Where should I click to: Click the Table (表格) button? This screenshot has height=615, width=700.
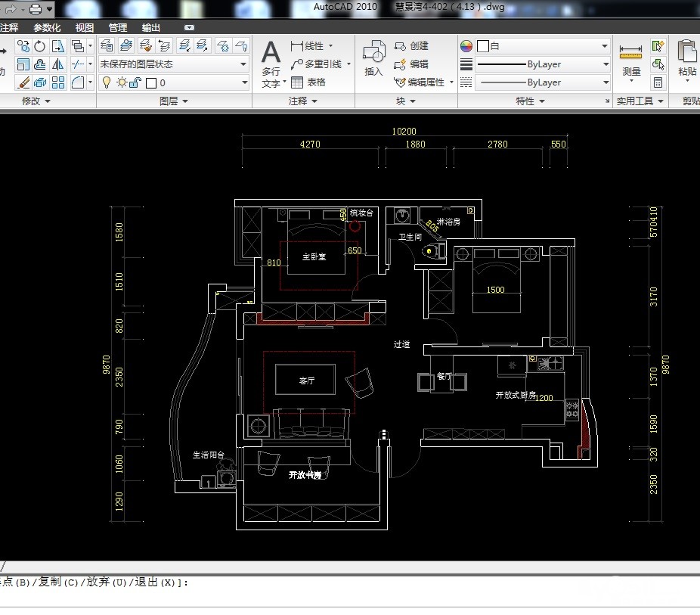coord(308,82)
